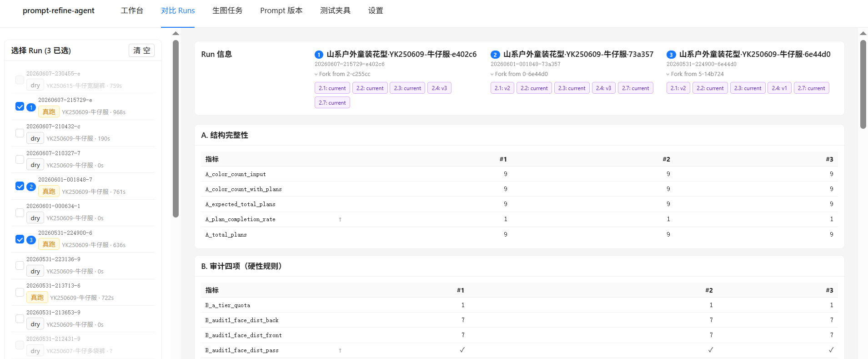Click up arrow on B_audit1_face_dist_pass row

pyautogui.click(x=340, y=350)
